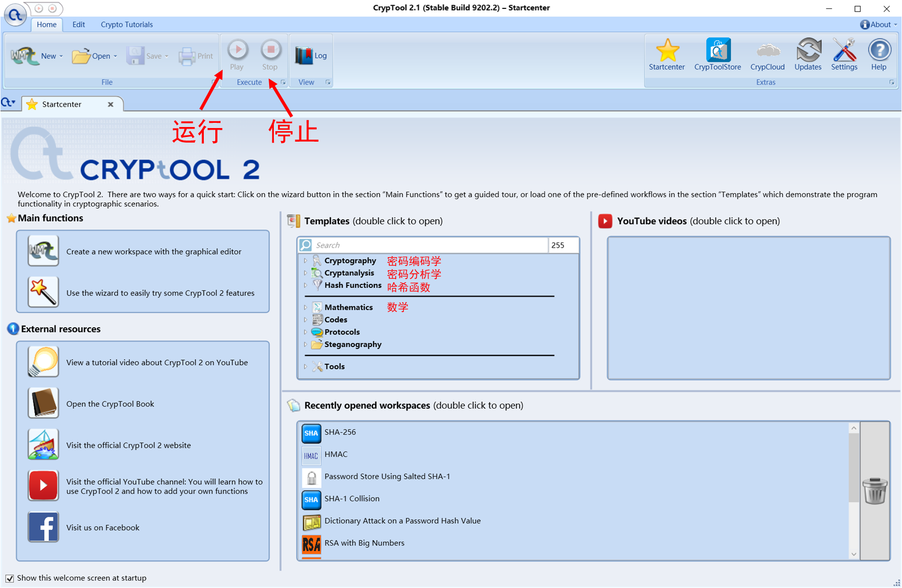902x588 pixels.
Task: Open the New button dropdown arrow
Action: [x=61, y=56]
